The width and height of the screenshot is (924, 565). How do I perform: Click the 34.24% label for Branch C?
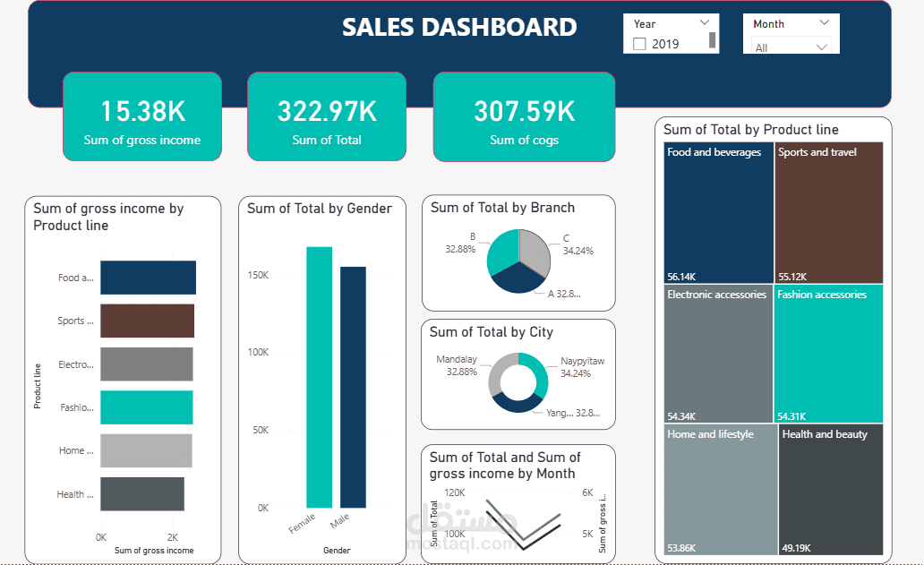click(x=578, y=251)
